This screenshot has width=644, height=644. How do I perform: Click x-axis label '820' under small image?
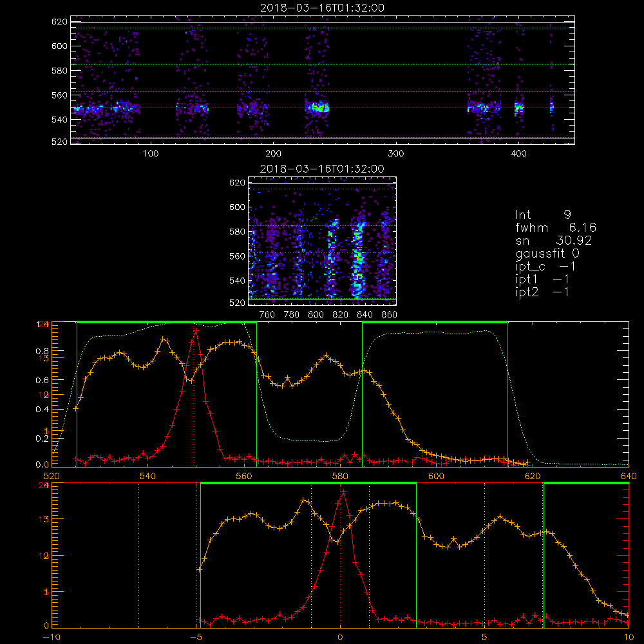(340, 314)
